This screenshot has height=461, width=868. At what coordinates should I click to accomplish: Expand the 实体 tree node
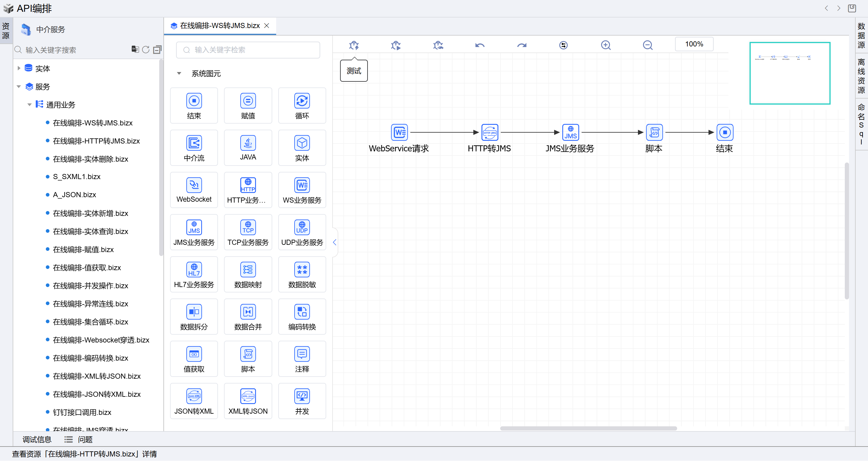click(x=19, y=68)
